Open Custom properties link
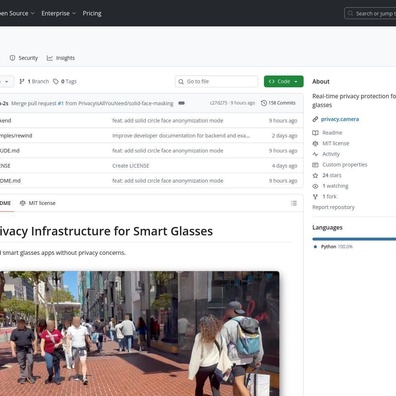 (x=345, y=165)
